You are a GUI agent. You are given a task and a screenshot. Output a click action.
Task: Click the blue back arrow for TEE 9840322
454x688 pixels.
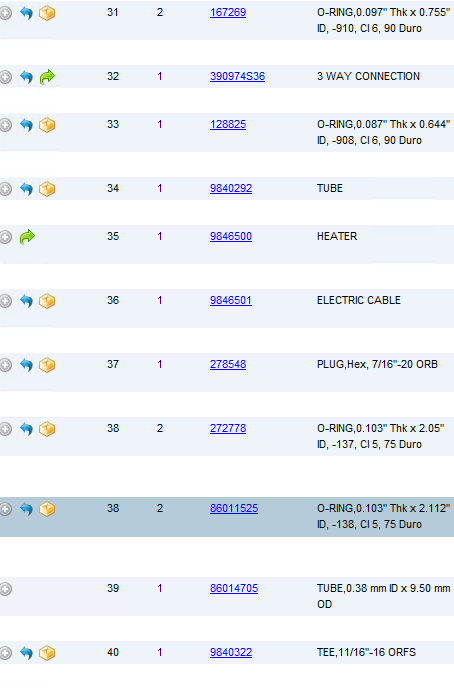[x=26, y=653]
